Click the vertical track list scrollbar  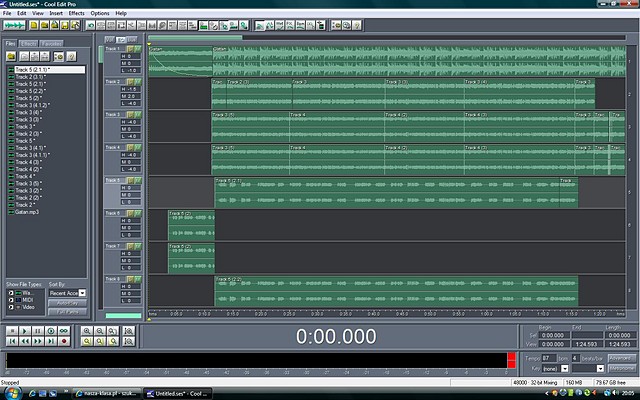tap(101, 54)
